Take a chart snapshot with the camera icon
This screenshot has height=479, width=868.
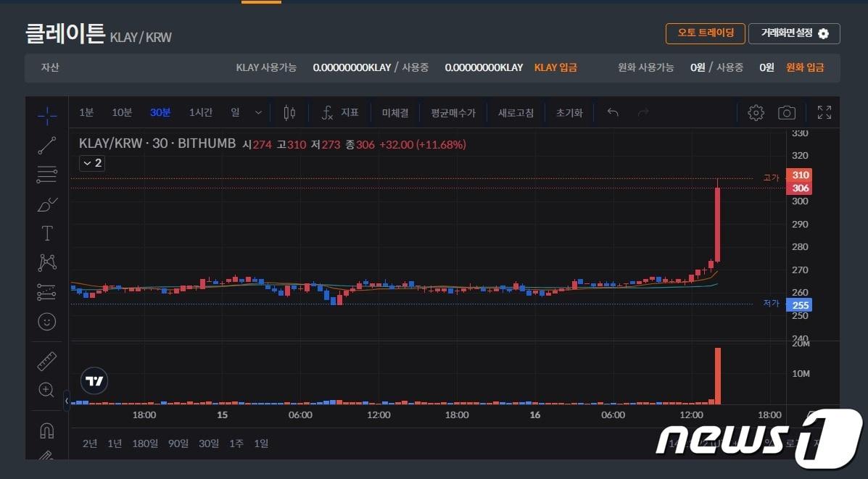click(x=787, y=113)
